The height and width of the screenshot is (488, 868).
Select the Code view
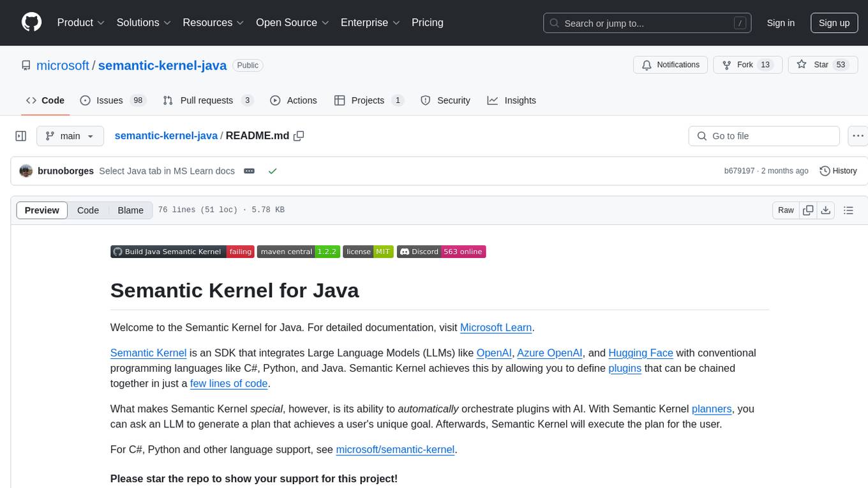pyautogui.click(x=88, y=210)
